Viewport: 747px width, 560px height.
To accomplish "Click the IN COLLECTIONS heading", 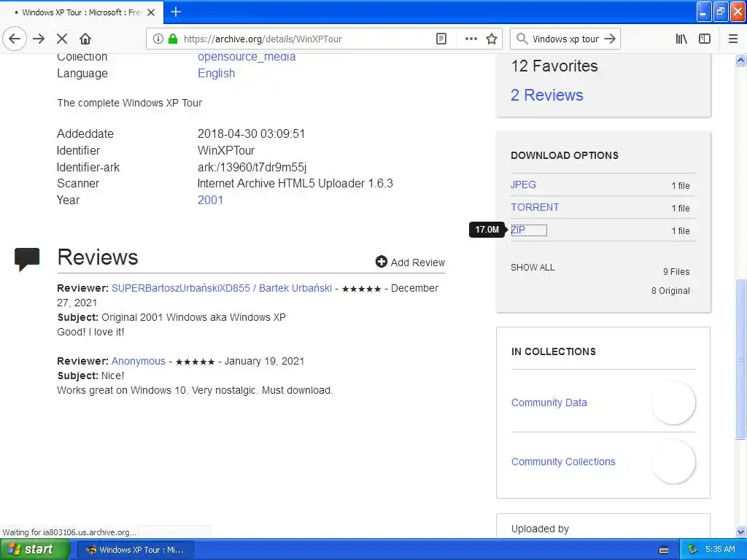I will point(554,351).
